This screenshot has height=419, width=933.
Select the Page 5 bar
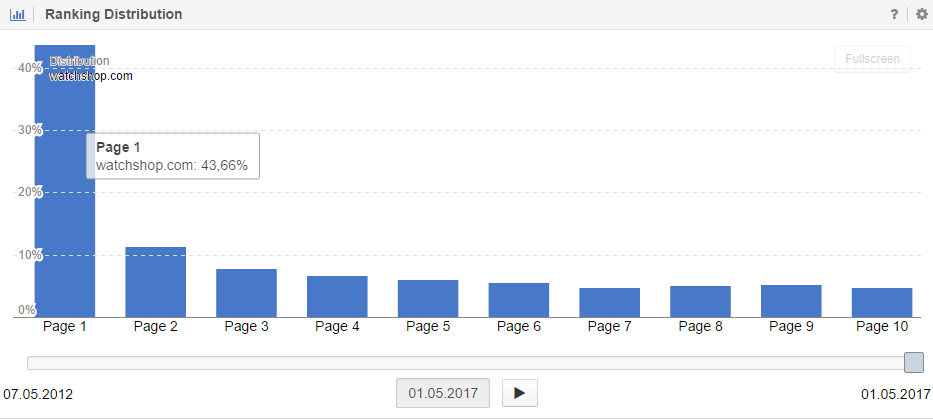pos(428,299)
